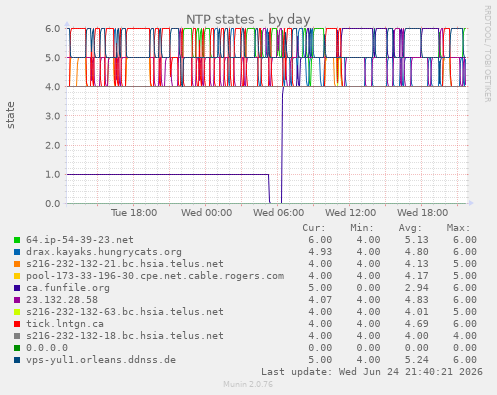Click the green swatch for 64.ip-54-39-23.net

pos(17,240)
